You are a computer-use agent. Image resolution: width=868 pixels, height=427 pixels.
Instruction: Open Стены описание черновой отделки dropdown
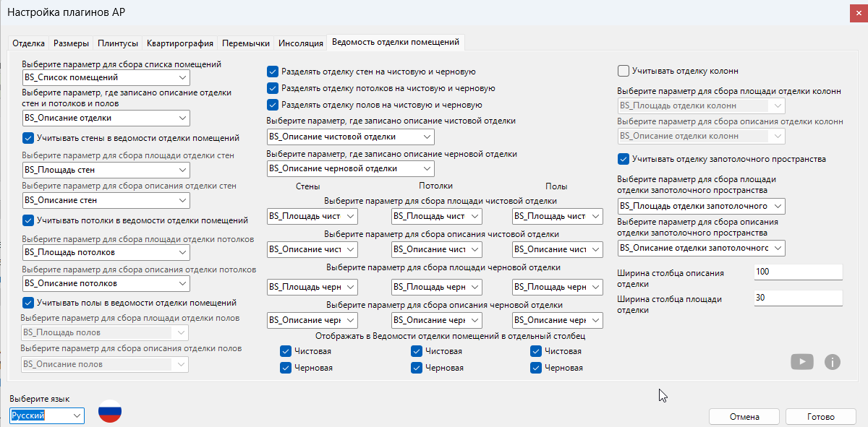(312, 320)
